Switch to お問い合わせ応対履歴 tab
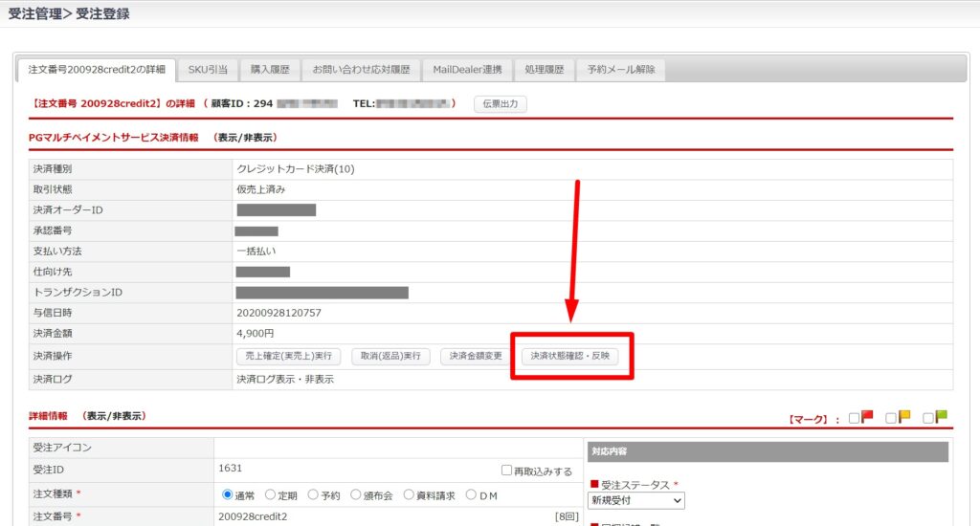980x526 pixels. [361, 70]
